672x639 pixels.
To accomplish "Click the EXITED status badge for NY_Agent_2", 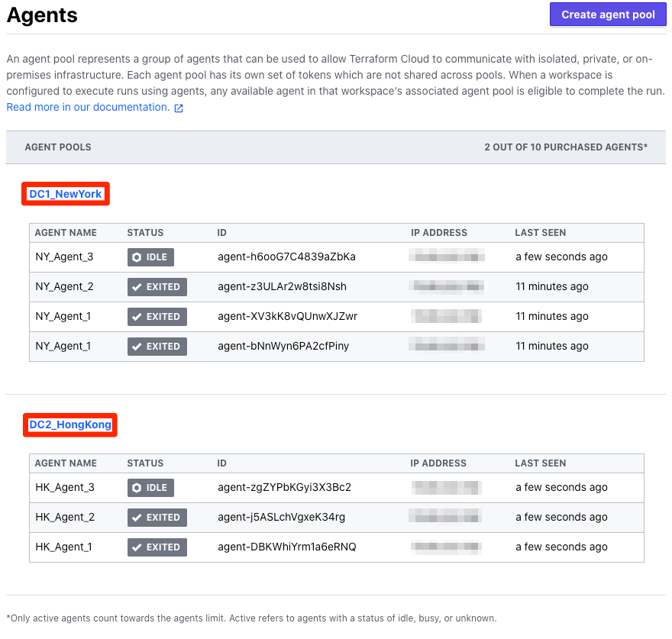I will tap(157, 287).
